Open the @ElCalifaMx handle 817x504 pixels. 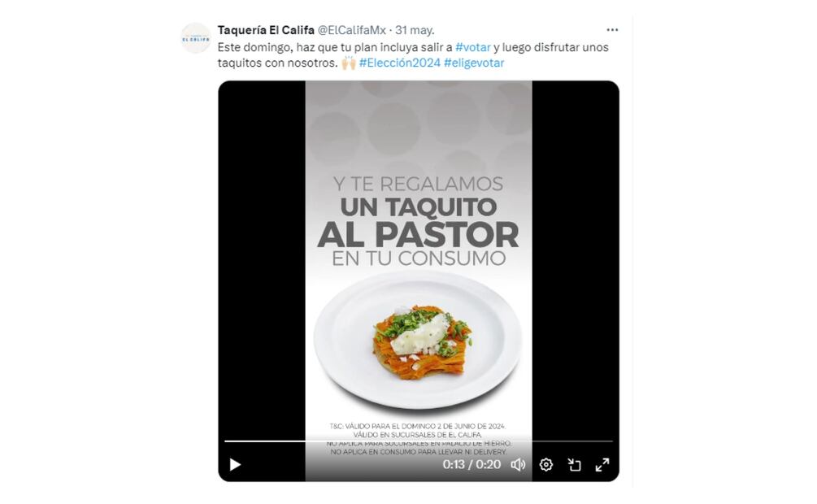(x=352, y=30)
